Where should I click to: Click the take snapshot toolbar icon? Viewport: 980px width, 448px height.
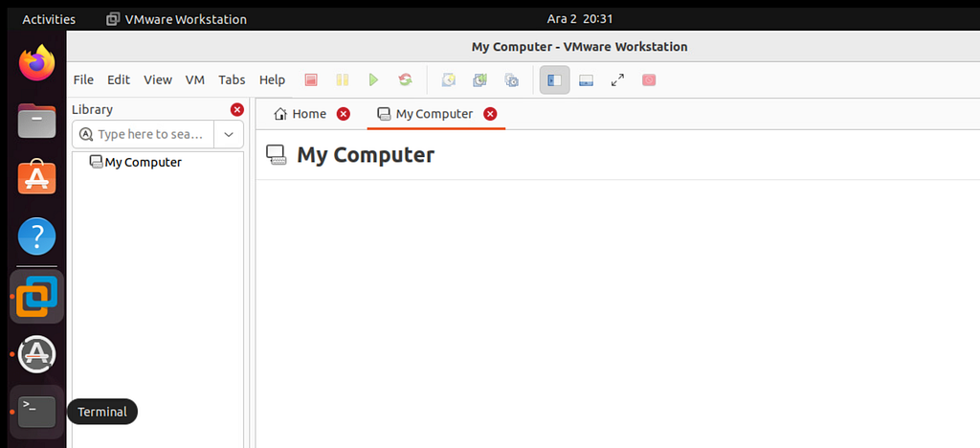click(448, 80)
